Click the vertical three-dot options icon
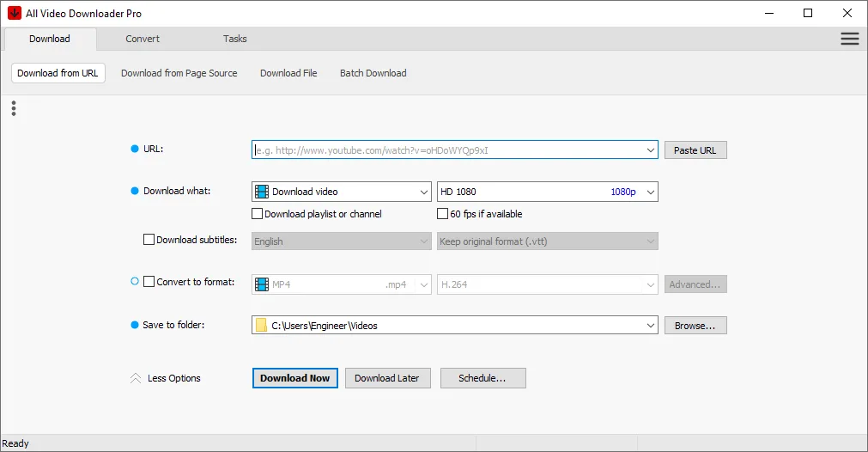 point(14,108)
